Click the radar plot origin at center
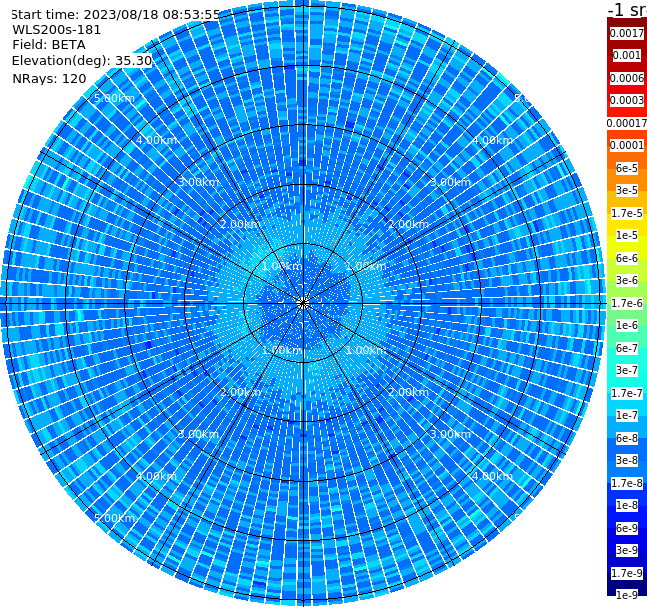The height and width of the screenshot is (607, 647). pos(303,303)
